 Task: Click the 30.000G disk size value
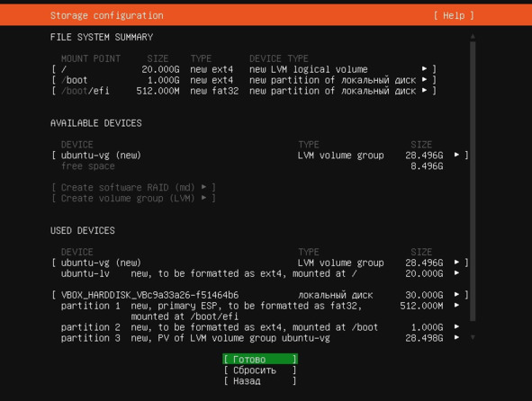pos(424,295)
